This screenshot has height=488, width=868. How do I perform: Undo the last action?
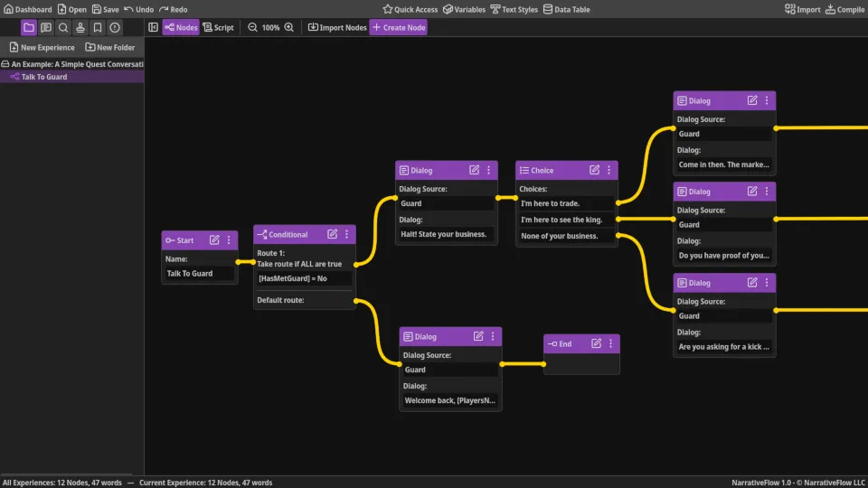point(139,9)
